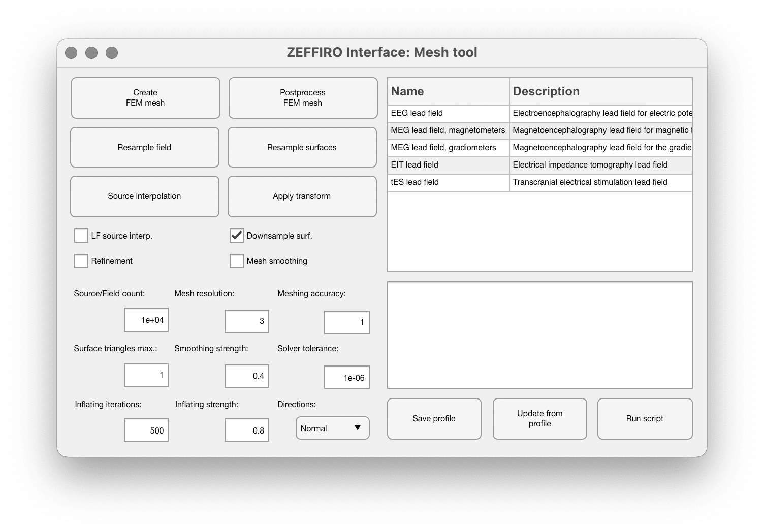Select the EIT lead field row
Screen dimensions: 764x532
pyautogui.click(x=540, y=165)
